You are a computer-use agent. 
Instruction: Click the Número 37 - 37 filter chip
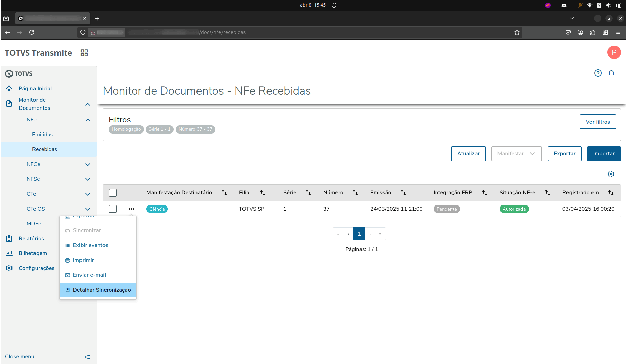click(x=195, y=129)
